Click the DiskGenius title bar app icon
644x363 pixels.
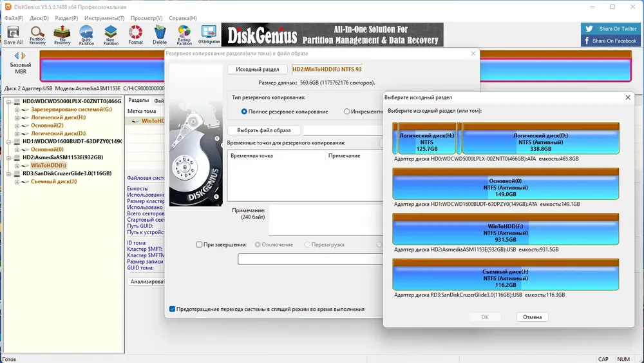coord(8,6)
